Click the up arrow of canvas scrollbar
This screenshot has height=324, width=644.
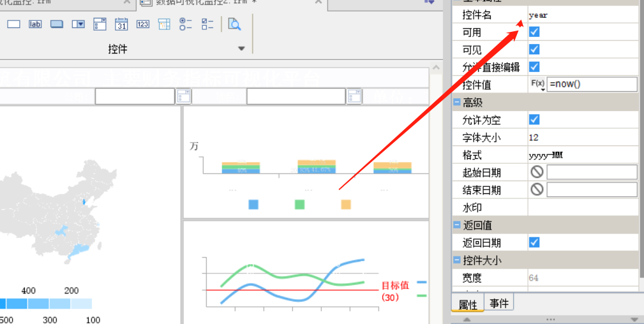(436, 68)
